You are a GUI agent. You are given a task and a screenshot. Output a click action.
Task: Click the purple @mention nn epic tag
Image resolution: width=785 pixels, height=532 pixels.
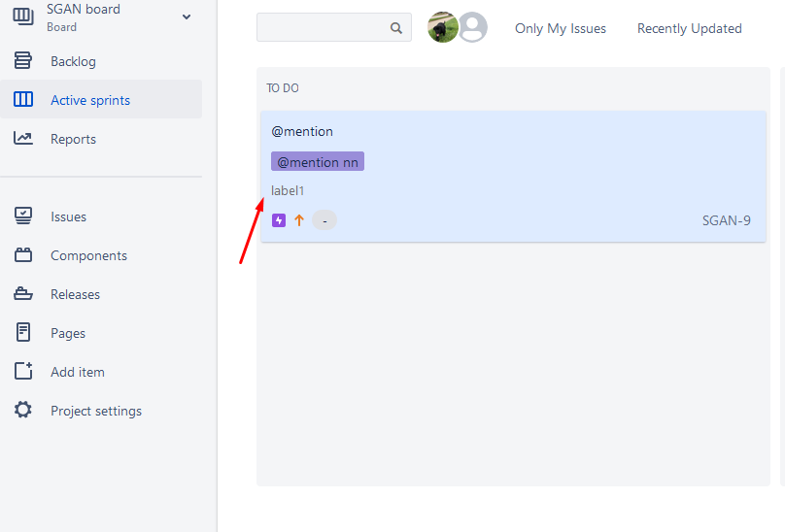pos(318,162)
